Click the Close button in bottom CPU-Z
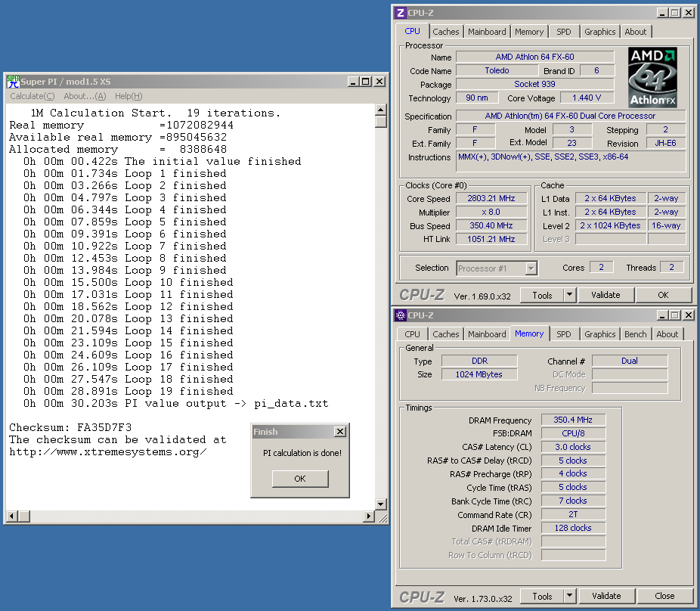The height and width of the screenshot is (611, 700). [x=664, y=596]
